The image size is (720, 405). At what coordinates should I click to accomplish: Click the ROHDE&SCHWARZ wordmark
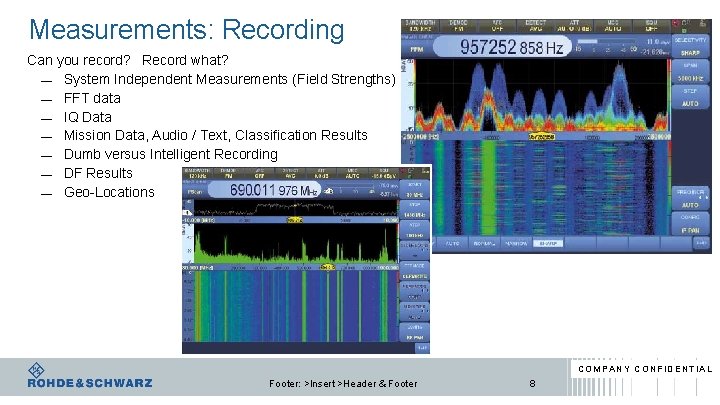click(x=90, y=383)
